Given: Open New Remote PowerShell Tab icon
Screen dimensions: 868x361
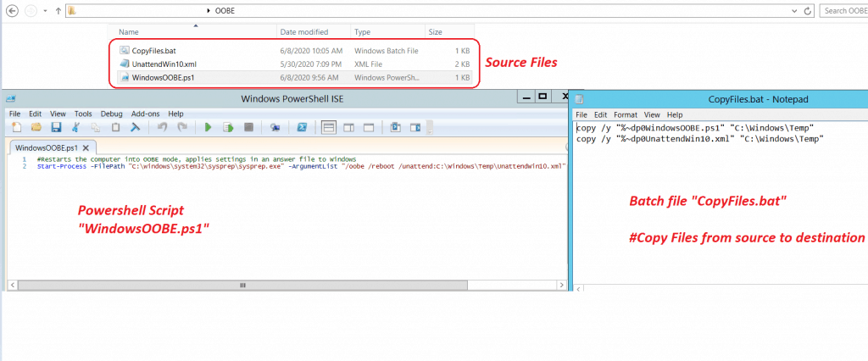Looking at the screenshot, I should click(275, 127).
